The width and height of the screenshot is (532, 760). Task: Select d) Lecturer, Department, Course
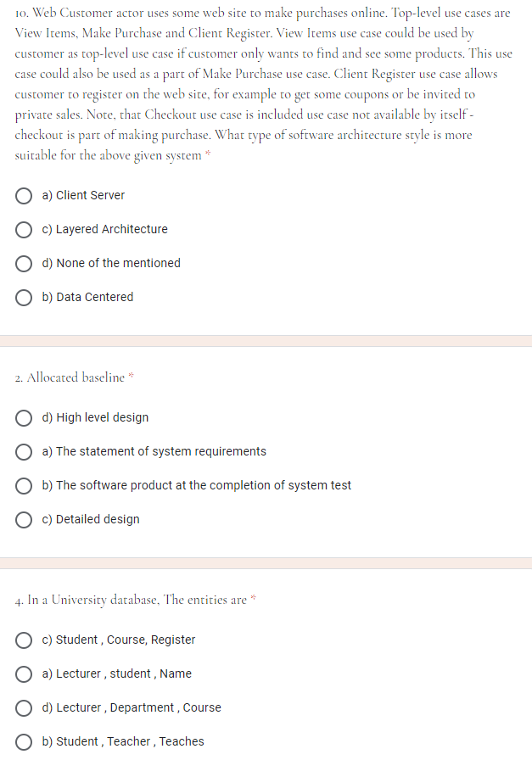click(x=24, y=707)
